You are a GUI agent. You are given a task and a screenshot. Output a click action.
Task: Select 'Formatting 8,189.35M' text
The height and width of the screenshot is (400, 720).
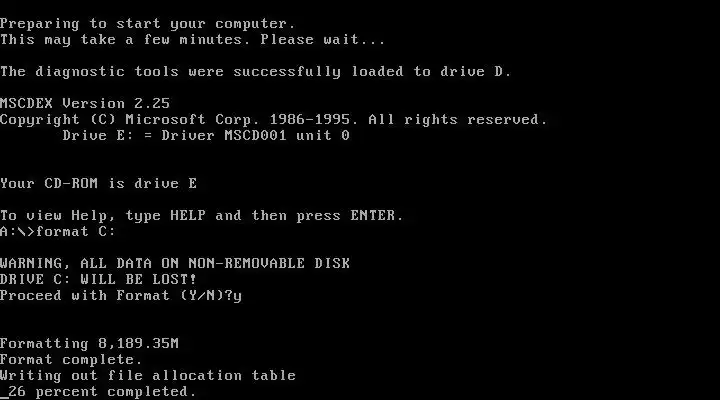[90, 344]
